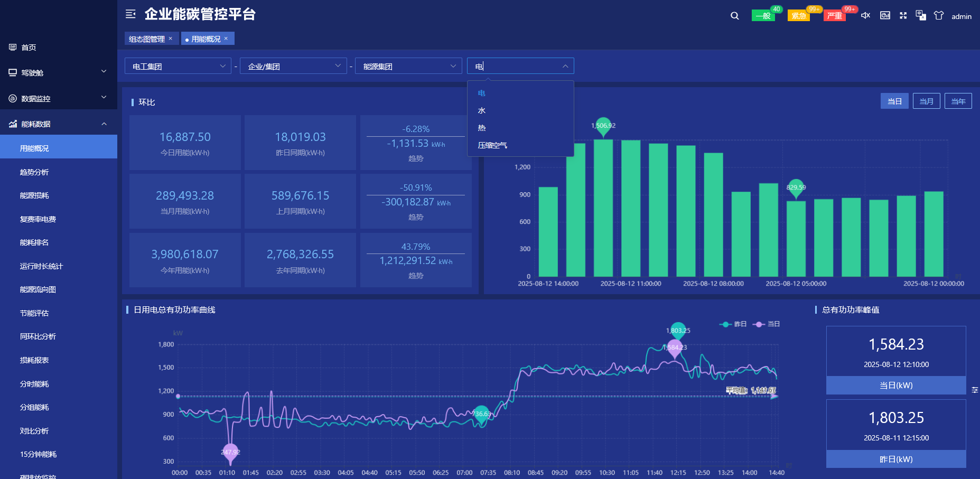The height and width of the screenshot is (479, 980).
Task: Expand the 驾驶舱 sidebar menu
Action: pyautogui.click(x=58, y=72)
